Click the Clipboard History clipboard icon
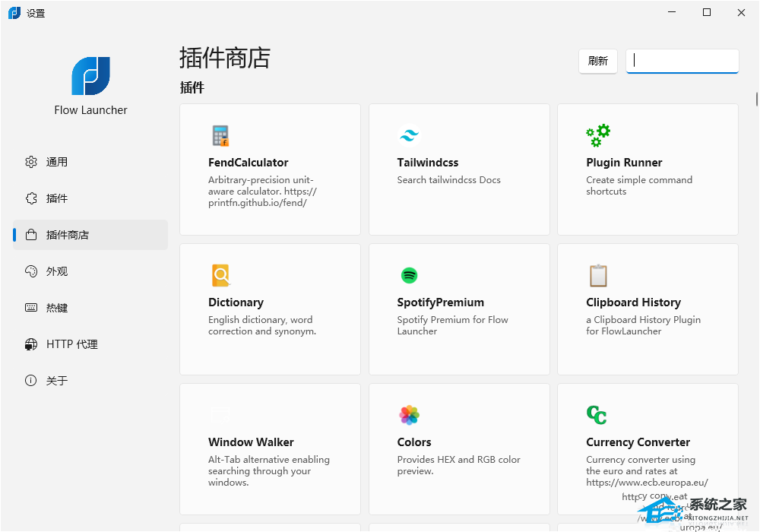Screen dimensions: 760x532 click(x=598, y=275)
